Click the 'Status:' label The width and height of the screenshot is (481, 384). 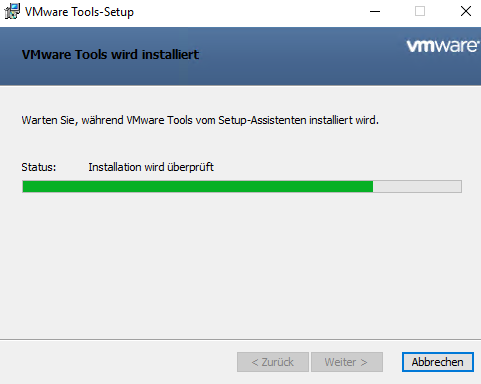(39, 167)
